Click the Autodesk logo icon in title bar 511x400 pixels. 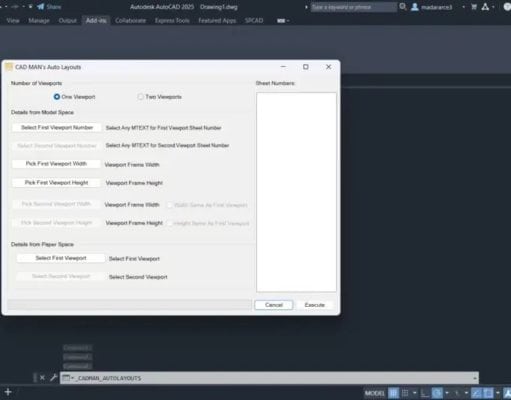485,7
